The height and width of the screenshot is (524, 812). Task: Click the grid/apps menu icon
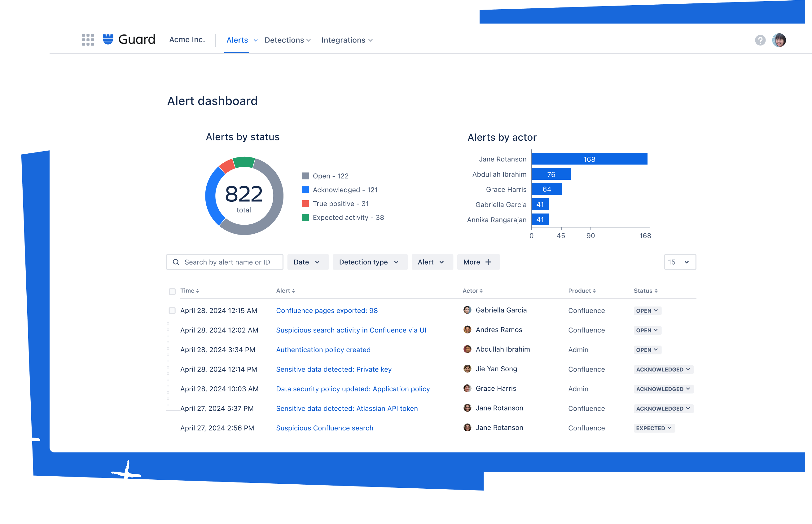tap(87, 40)
